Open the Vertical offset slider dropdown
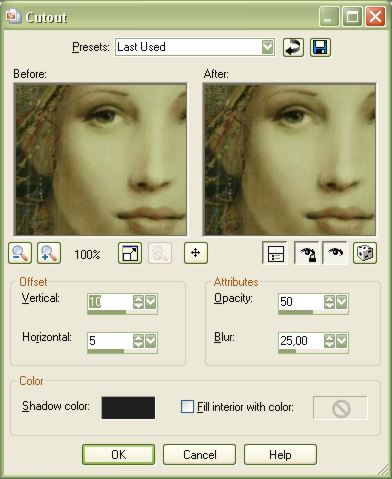This screenshot has width=392, height=479. [151, 302]
